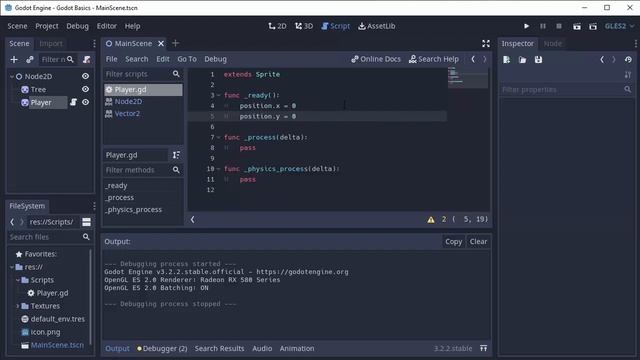Clear the output log
This screenshot has width=640, height=360.
pyautogui.click(x=478, y=242)
